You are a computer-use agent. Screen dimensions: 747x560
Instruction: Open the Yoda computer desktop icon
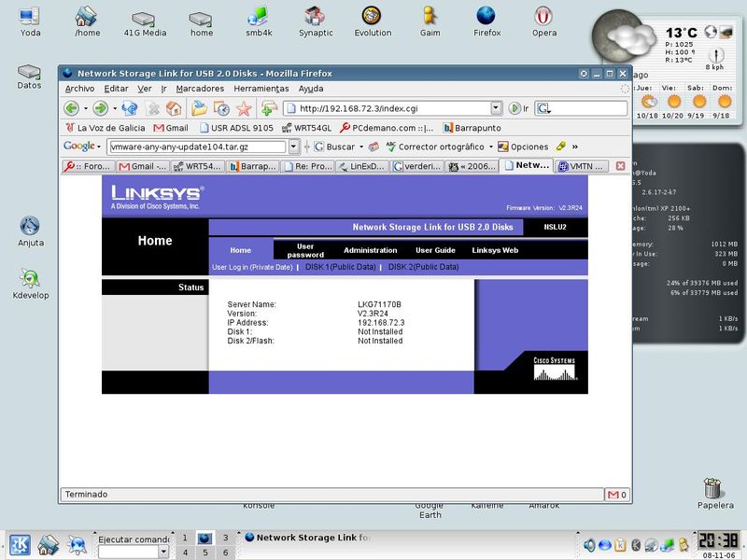coord(30,21)
